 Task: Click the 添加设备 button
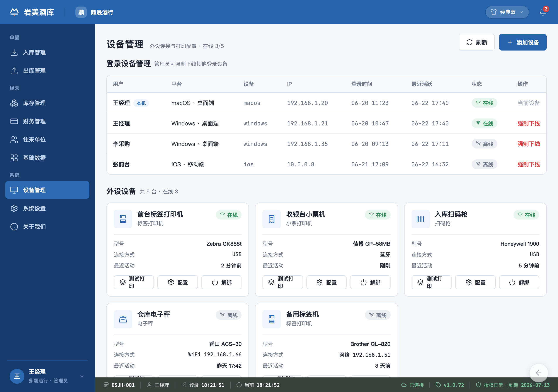522,42
